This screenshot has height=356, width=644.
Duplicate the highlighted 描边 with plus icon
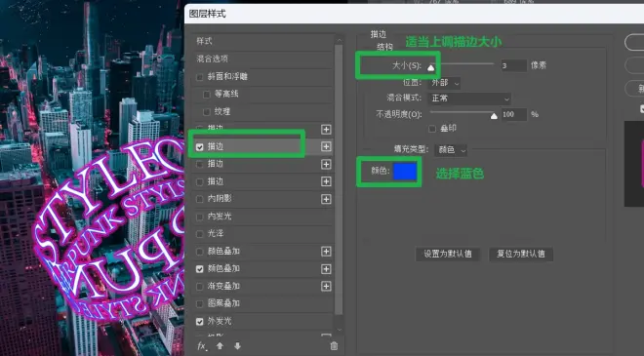coord(326,146)
